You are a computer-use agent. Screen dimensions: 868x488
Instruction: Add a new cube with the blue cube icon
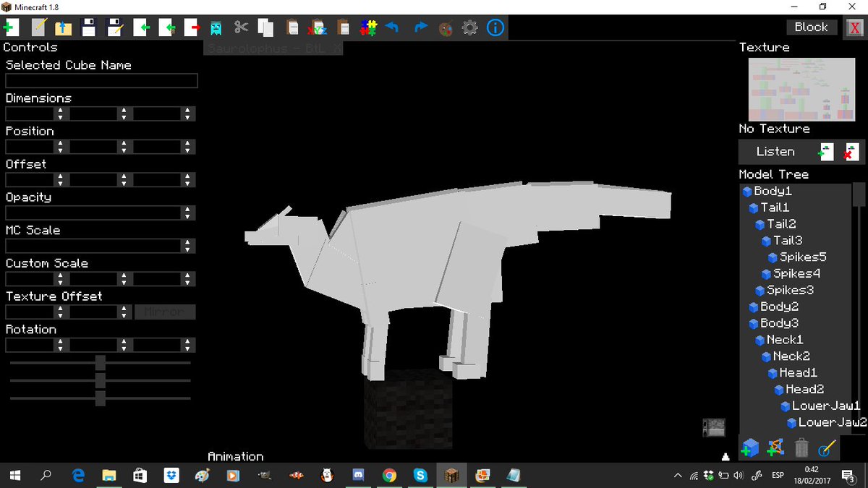(750, 448)
